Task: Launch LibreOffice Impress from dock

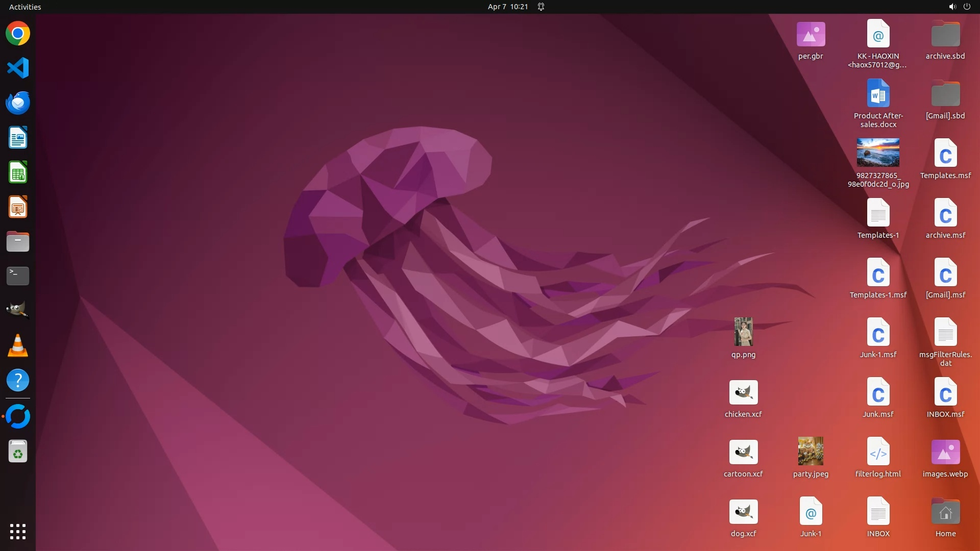Action: (18, 207)
